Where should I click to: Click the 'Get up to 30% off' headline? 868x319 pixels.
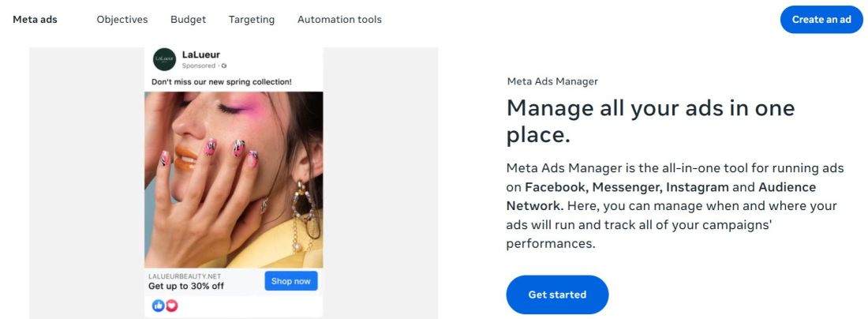point(186,286)
